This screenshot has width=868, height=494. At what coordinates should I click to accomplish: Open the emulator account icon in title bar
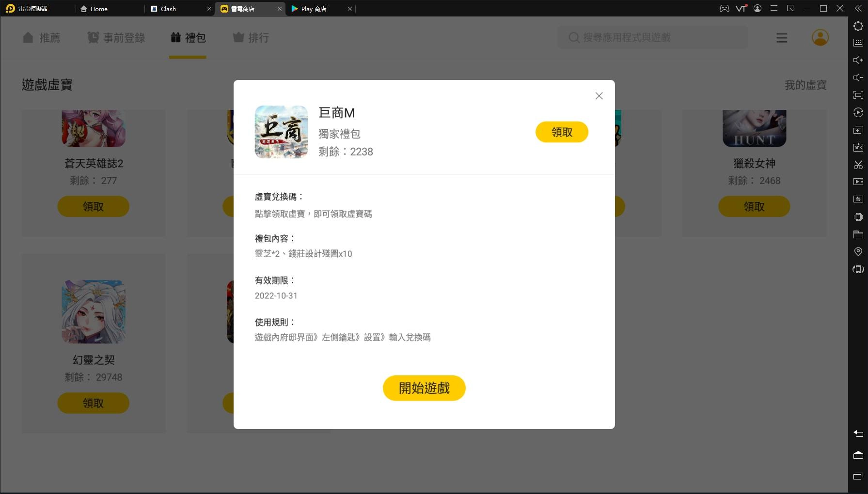pos(758,8)
